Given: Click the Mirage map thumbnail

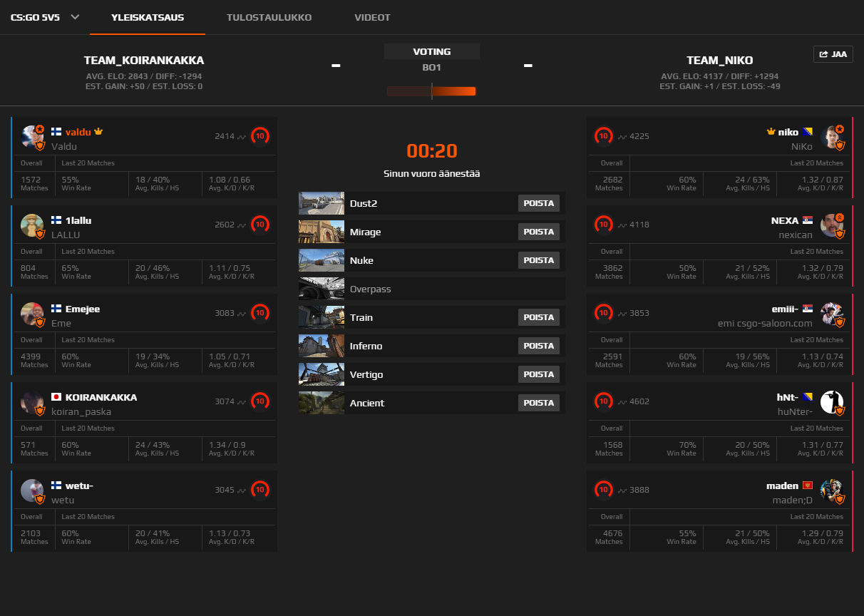Looking at the screenshot, I should 322,232.
